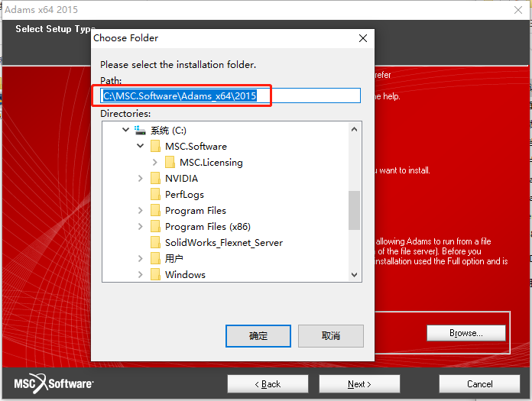This screenshot has width=532, height=401.
Task: Select the 系统 (C:) drive icon
Action: coord(140,130)
